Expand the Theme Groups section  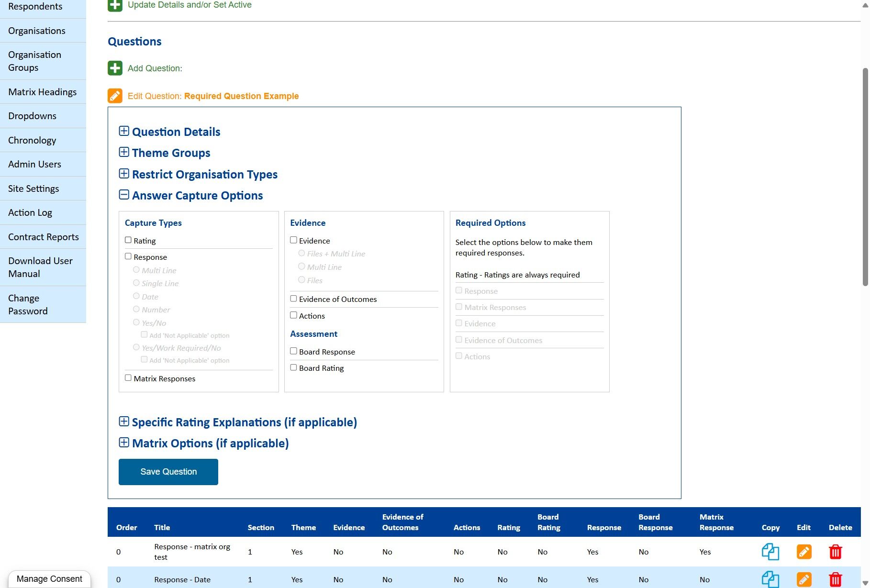124,152
